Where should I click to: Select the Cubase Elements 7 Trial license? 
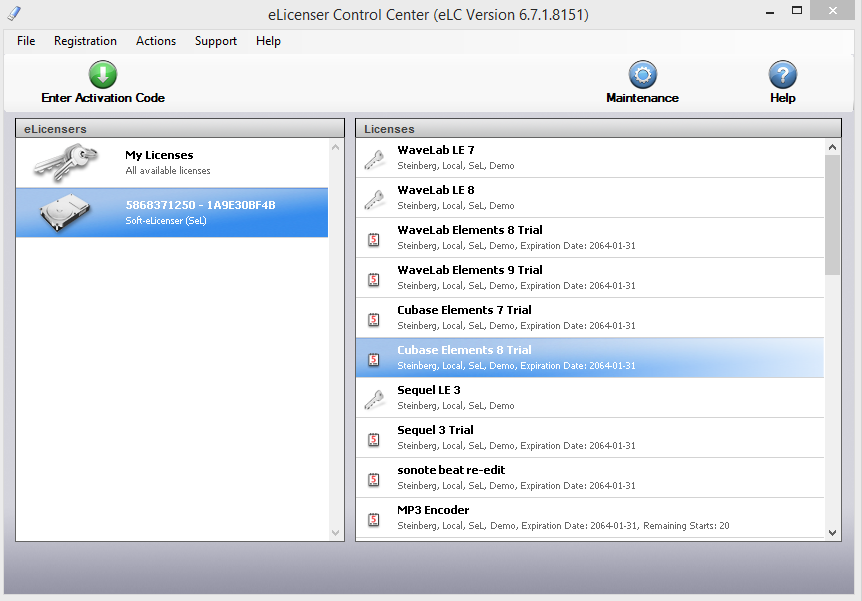(x=590, y=318)
